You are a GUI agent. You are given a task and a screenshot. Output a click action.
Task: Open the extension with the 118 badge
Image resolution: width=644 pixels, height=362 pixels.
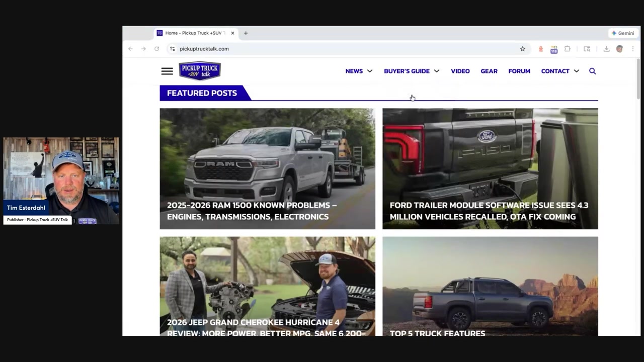tap(554, 49)
